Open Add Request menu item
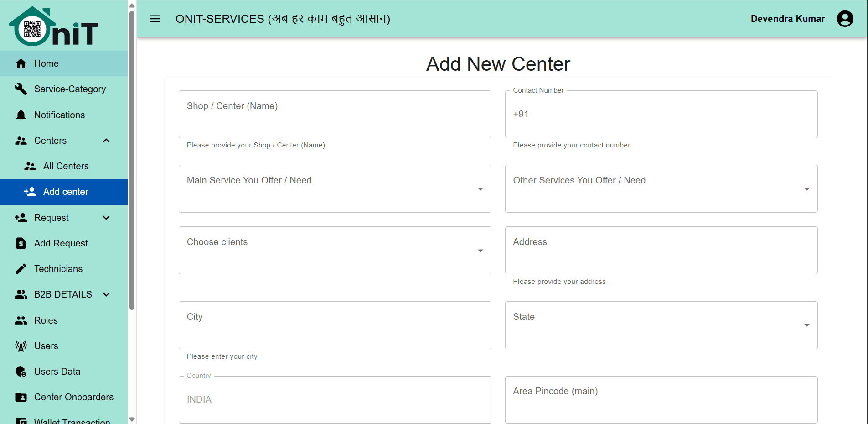This screenshot has height=424, width=868. (x=64, y=243)
